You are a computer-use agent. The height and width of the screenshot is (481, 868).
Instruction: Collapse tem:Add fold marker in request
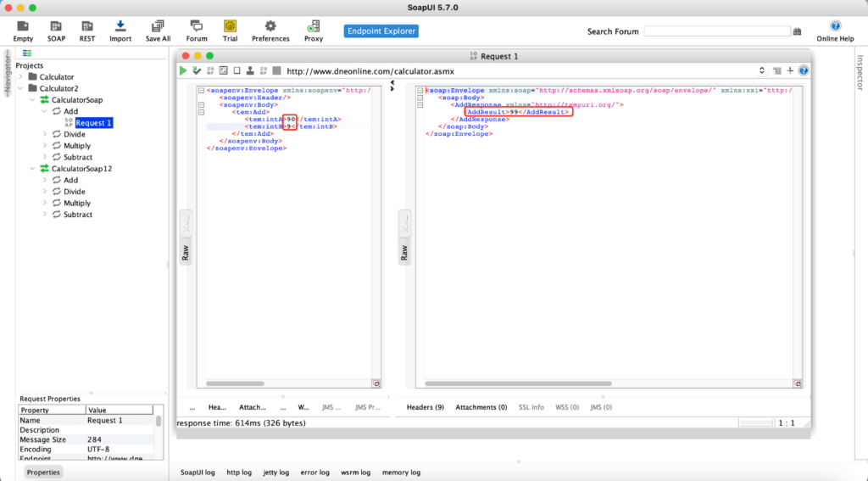(202, 112)
